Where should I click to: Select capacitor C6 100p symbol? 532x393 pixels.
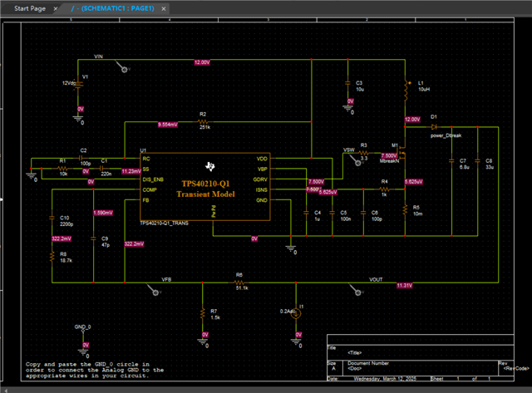[x=363, y=213]
